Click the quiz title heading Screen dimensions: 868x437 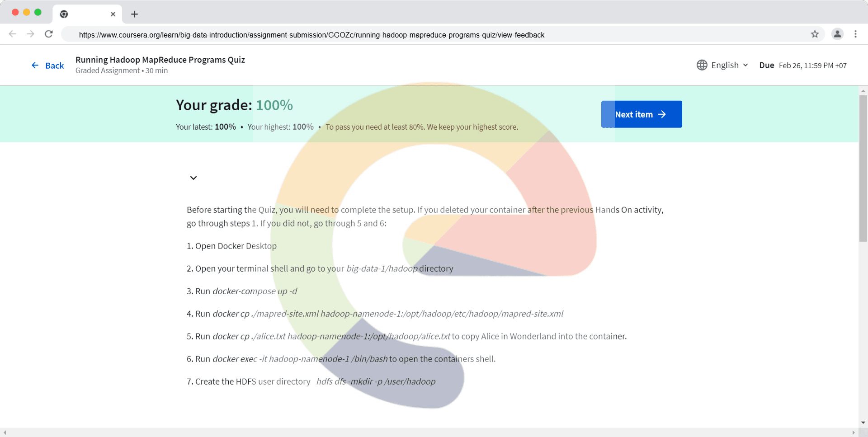click(160, 60)
